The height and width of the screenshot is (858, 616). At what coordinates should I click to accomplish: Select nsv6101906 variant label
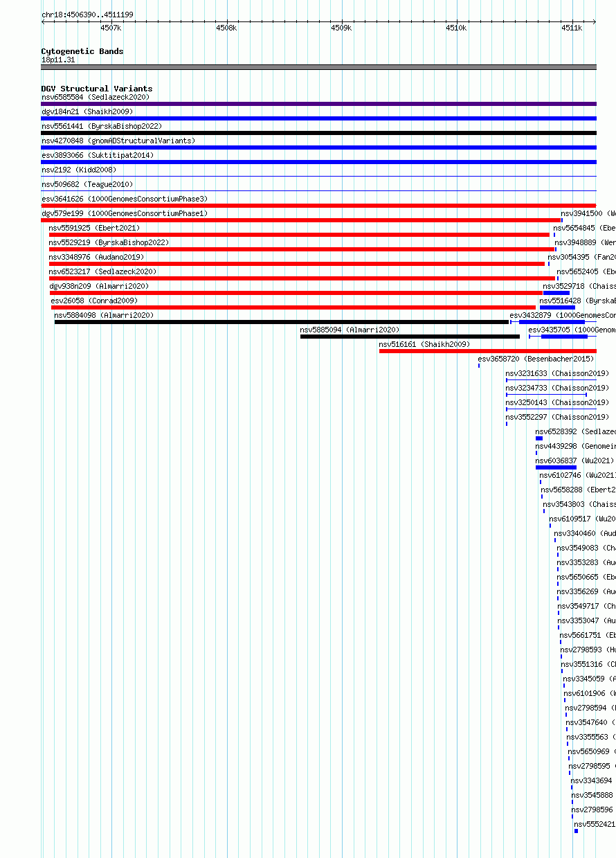tap(590, 693)
